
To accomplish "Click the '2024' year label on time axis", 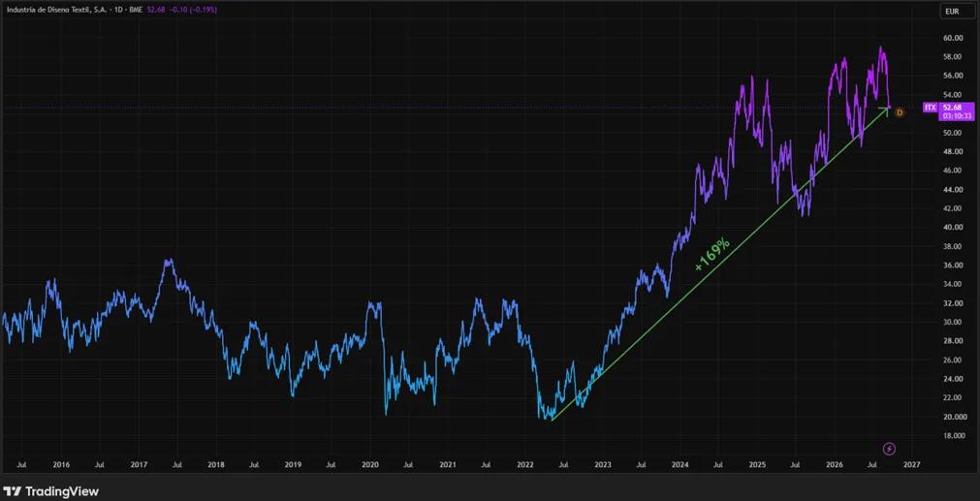I will 680,465.
